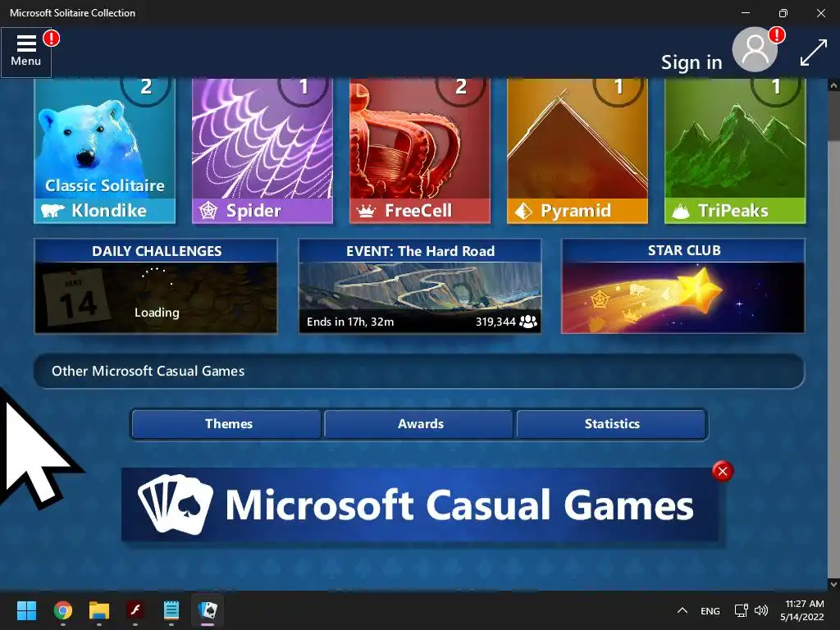Click the Solitaire Collection taskbar icon
The height and width of the screenshot is (630, 840).
point(208,610)
